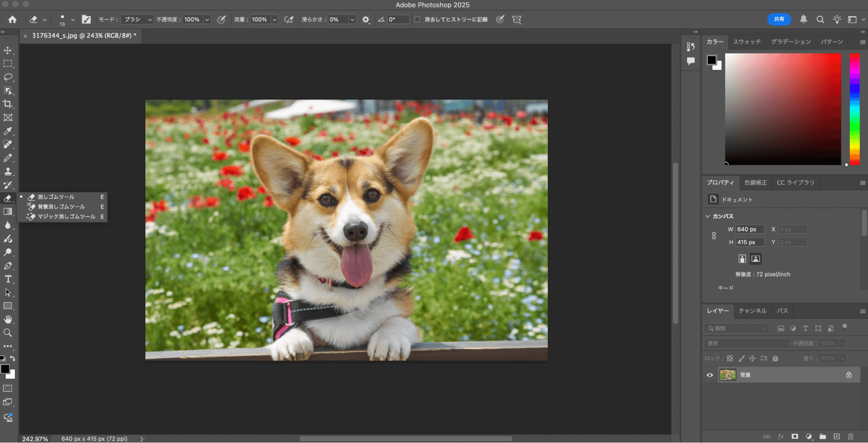The height and width of the screenshot is (443, 868).
Task: Open the Edit Toolbar three-dot menu
Action: pos(8,347)
